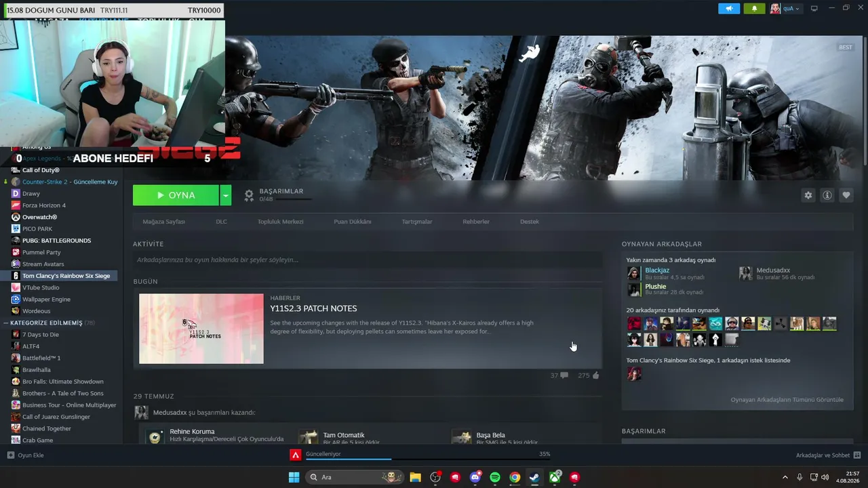Open the Xbox app from taskbar

pos(555,477)
